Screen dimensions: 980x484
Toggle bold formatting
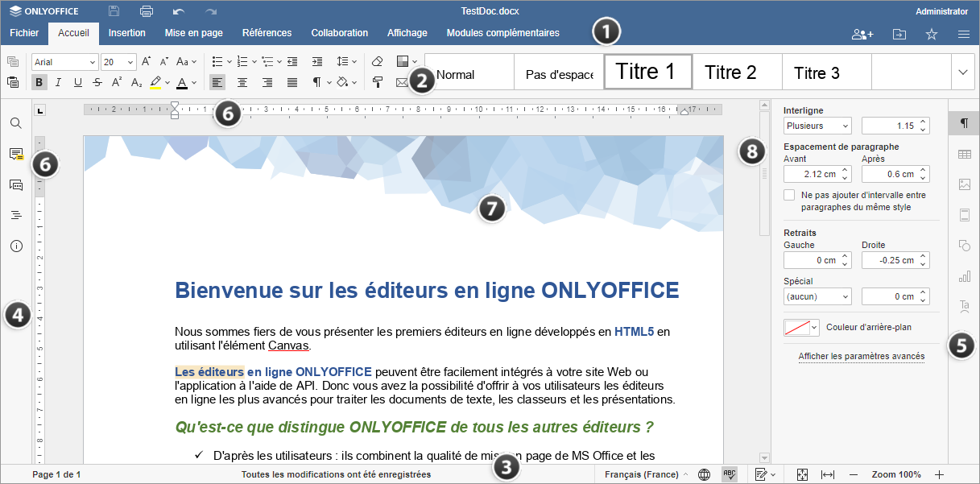click(x=39, y=81)
